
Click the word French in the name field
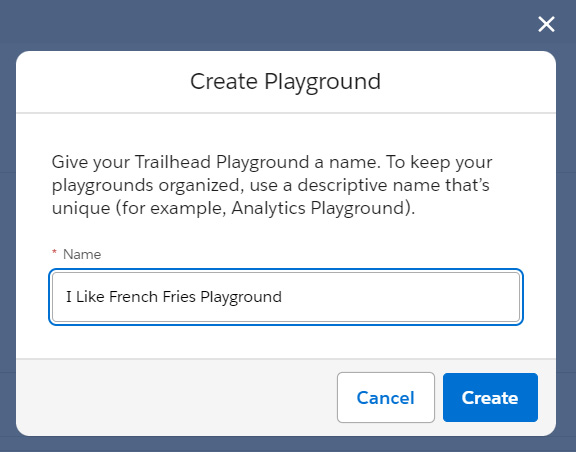[x=133, y=297]
